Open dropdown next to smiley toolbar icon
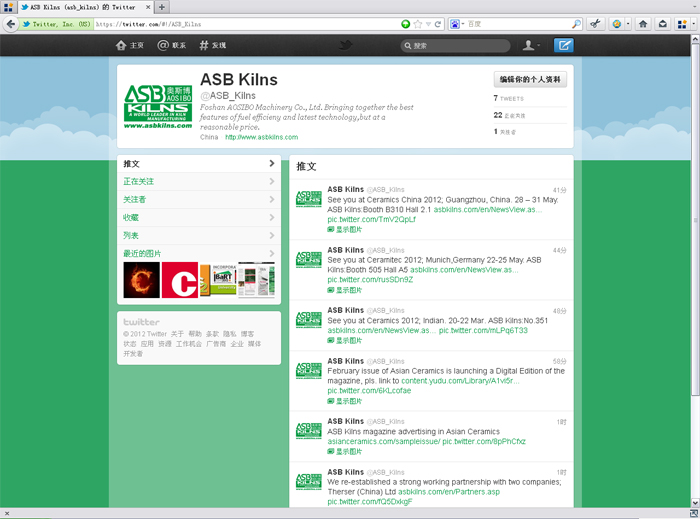Screen dimensions: 700x519 [628, 24]
